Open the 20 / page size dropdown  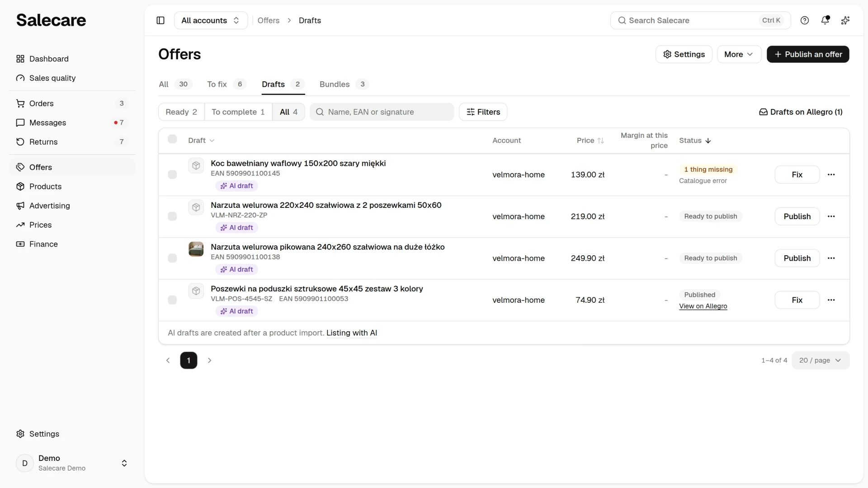(x=820, y=361)
